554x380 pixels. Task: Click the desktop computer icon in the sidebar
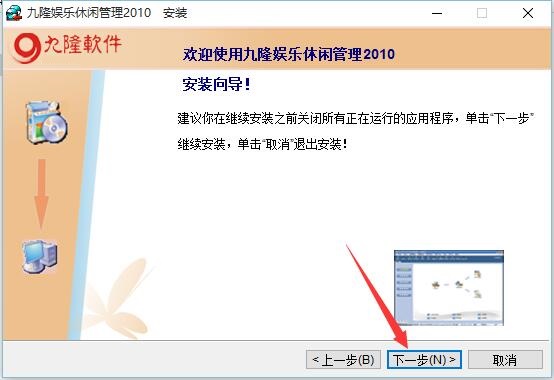pyautogui.click(x=40, y=257)
